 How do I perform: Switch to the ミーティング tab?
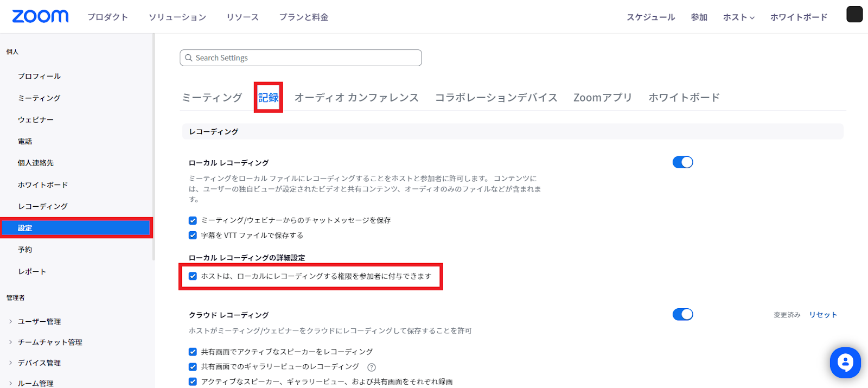(212, 98)
